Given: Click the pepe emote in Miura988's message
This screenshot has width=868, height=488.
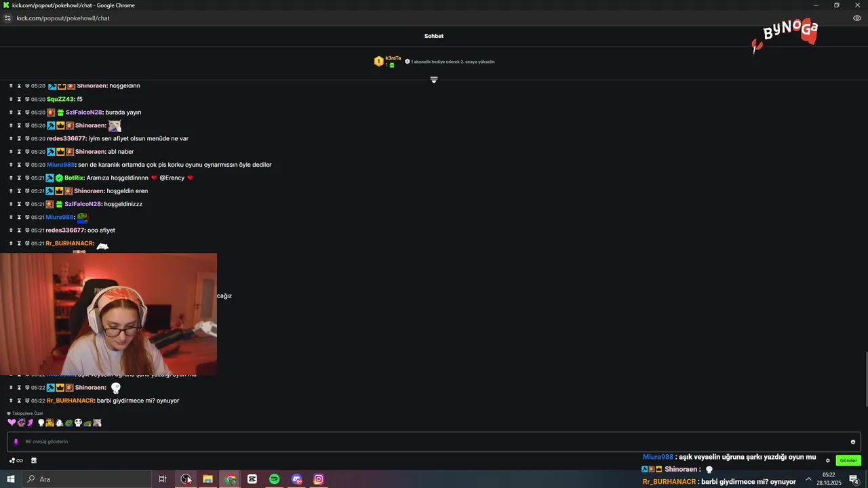Looking at the screenshot, I should [x=82, y=218].
